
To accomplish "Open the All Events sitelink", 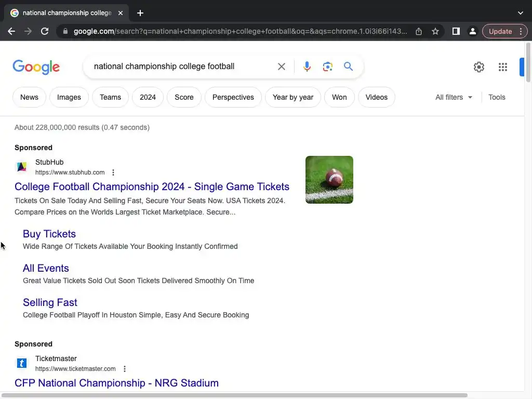I will pyautogui.click(x=46, y=268).
